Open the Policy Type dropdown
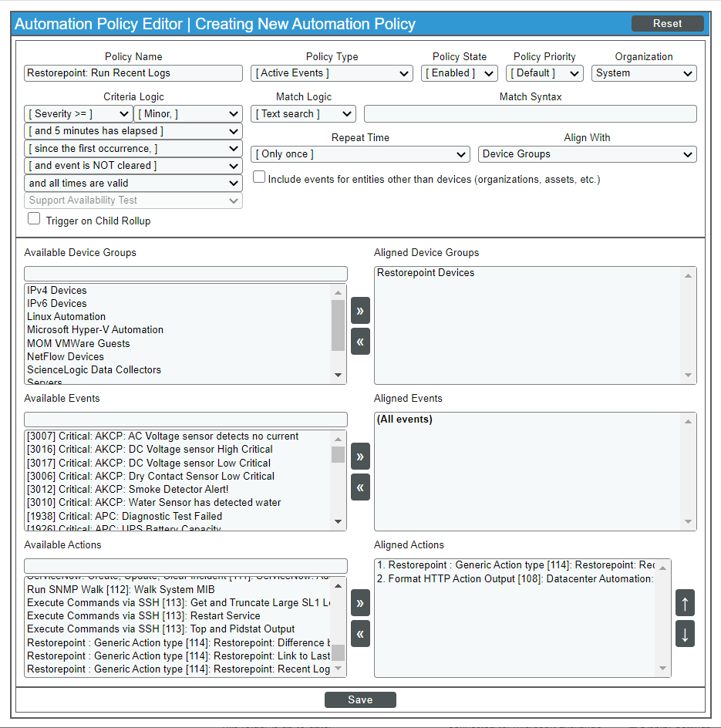The width and height of the screenshot is (721, 728). pos(332,73)
